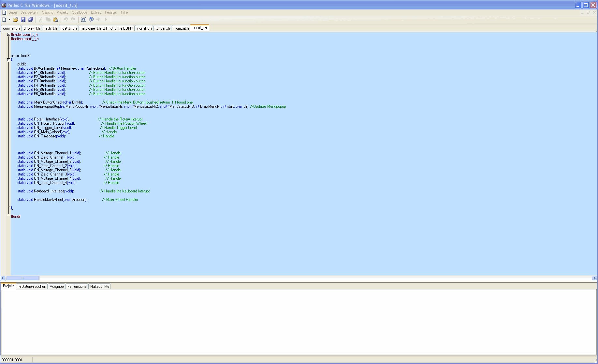
Task: Open the Bearbeiten menu
Action: [x=29, y=12]
